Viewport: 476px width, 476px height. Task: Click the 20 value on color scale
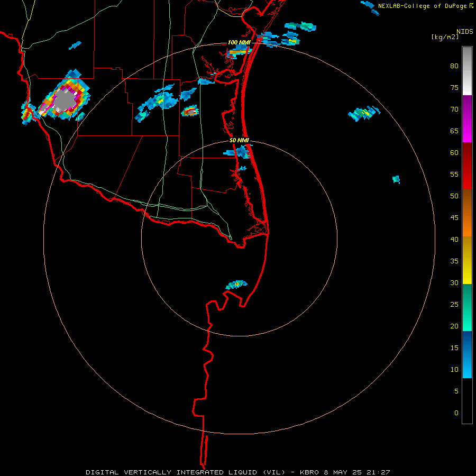(454, 326)
